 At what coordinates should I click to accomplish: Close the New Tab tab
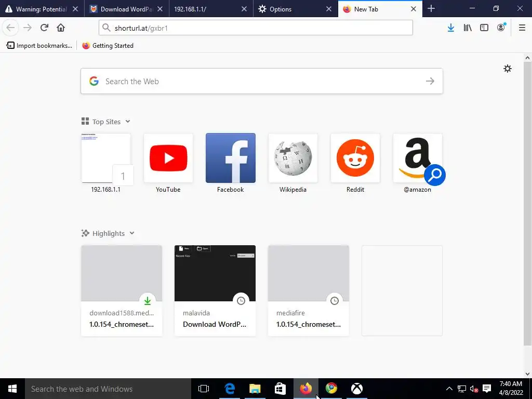click(414, 9)
